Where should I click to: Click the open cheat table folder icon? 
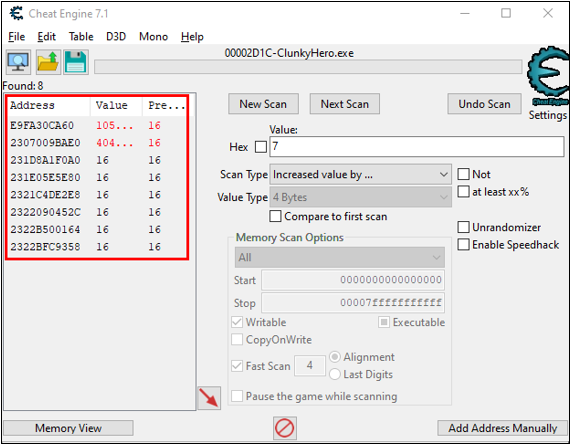(48, 62)
